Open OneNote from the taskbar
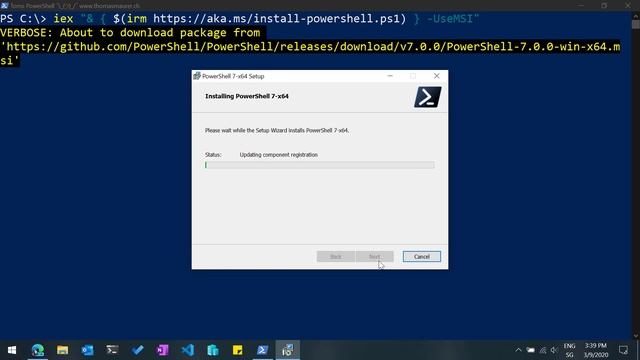Viewport: 640px width, 360px height. pos(162,350)
